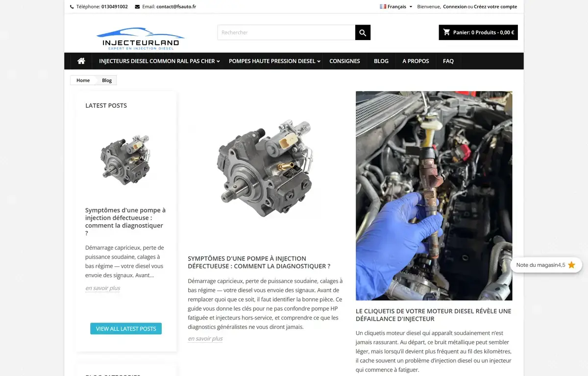Screen dimensions: 588x376
Task: Click contact@fsauto.fr email address
Action: pos(176,7)
